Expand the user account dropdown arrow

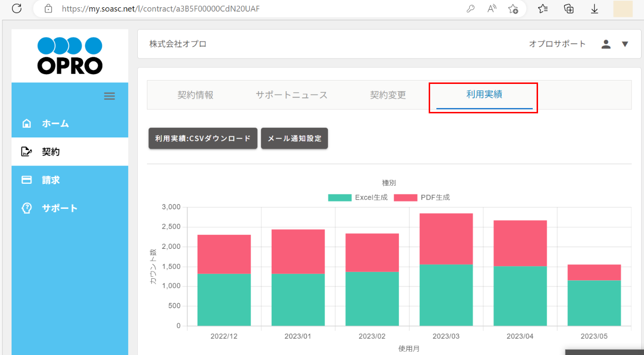pos(625,44)
